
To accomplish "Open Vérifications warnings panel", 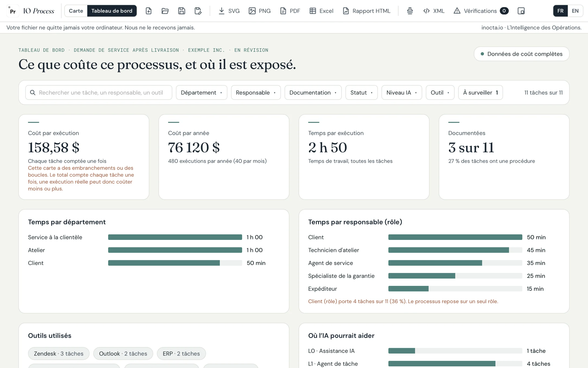I will click(x=481, y=11).
